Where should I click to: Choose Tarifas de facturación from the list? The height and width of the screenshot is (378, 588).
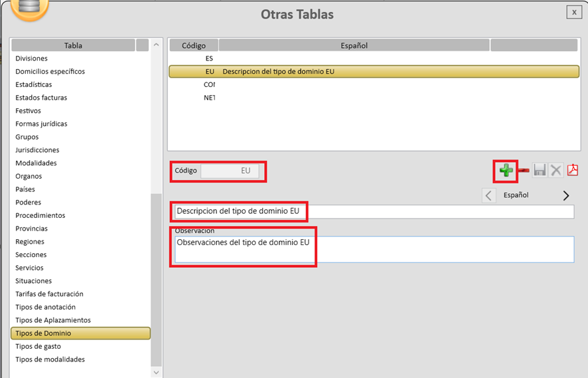(49, 294)
